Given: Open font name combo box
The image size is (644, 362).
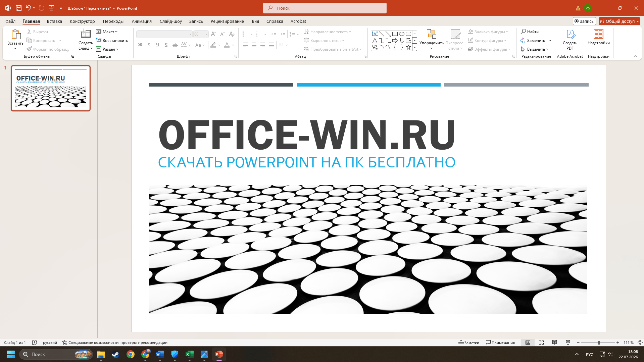Looking at the screenshot, I should pyautogui.click(x=164, y=34).
